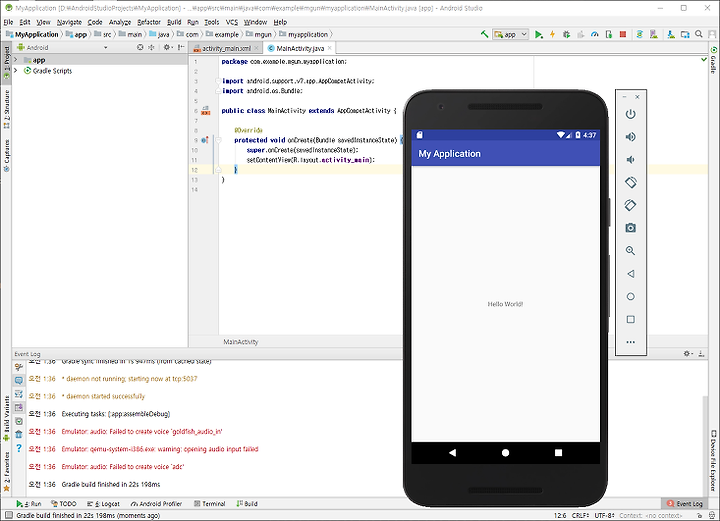Toggle the Build Variants side panel
Image resolution: width=720 pixels, height=521 pixels.
(6, 419)
